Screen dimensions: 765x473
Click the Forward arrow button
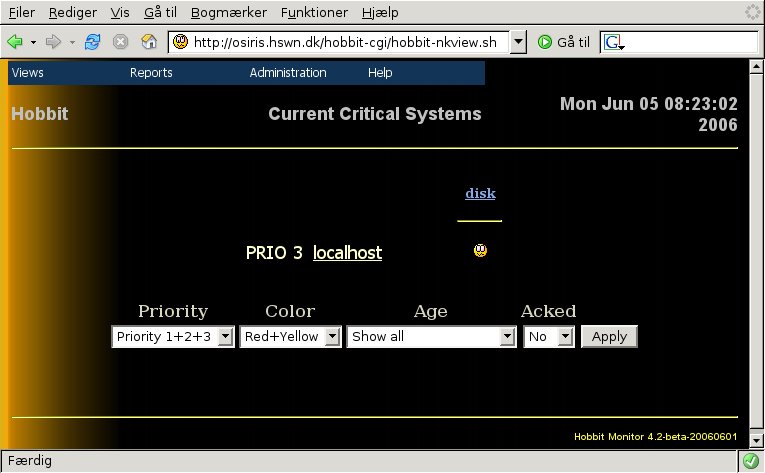[x=54, y=42]
